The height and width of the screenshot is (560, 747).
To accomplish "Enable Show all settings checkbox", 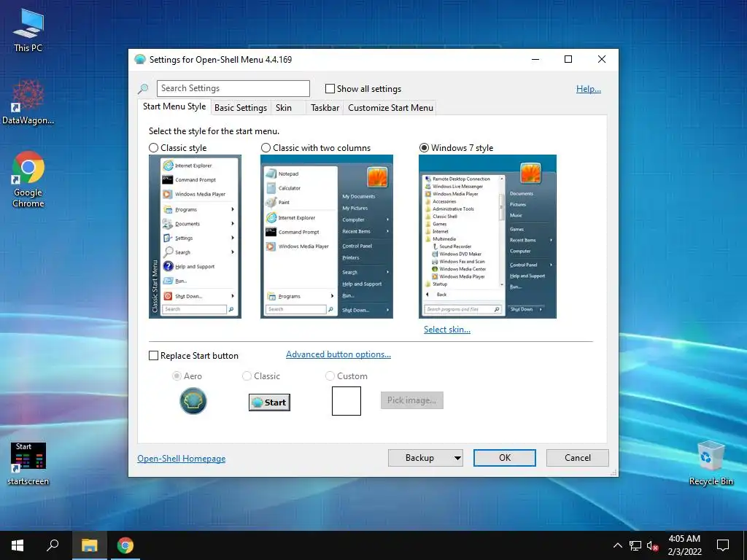I will click(x=330, y=88).
